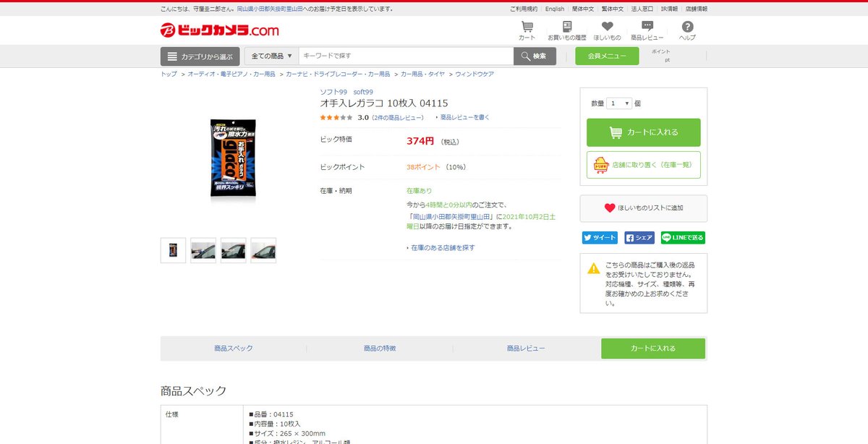Find stores with stock link
This screenshot has height=444, width=868.
[x=441, y=248]
